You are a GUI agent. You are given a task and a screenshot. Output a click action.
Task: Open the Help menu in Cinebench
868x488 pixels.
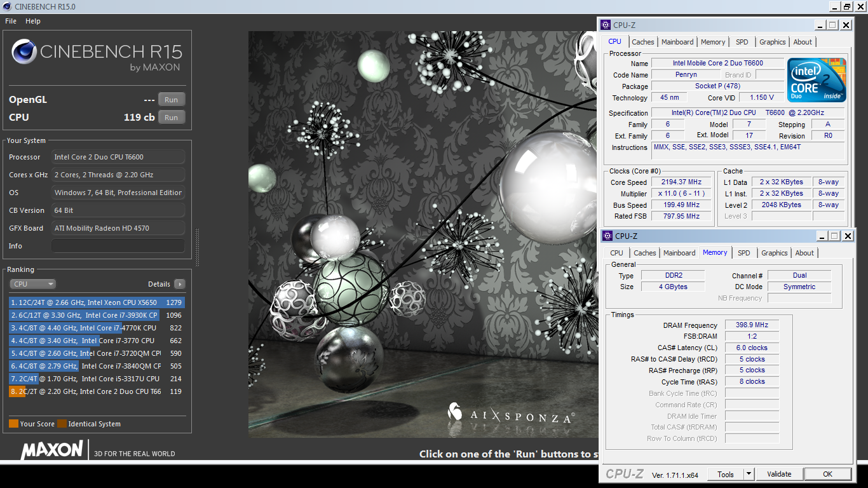pyautogui.click(x=33, y=21)
